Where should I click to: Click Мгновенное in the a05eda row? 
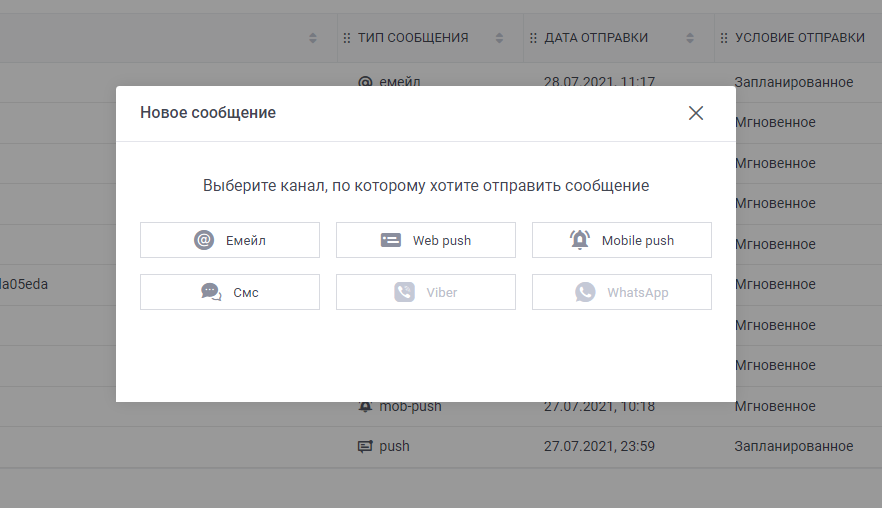coord(775,284)
